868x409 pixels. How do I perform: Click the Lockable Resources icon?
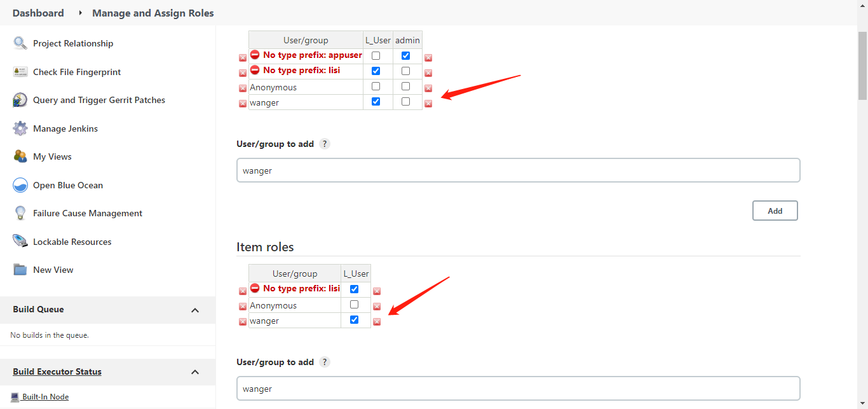click(20, 242)
